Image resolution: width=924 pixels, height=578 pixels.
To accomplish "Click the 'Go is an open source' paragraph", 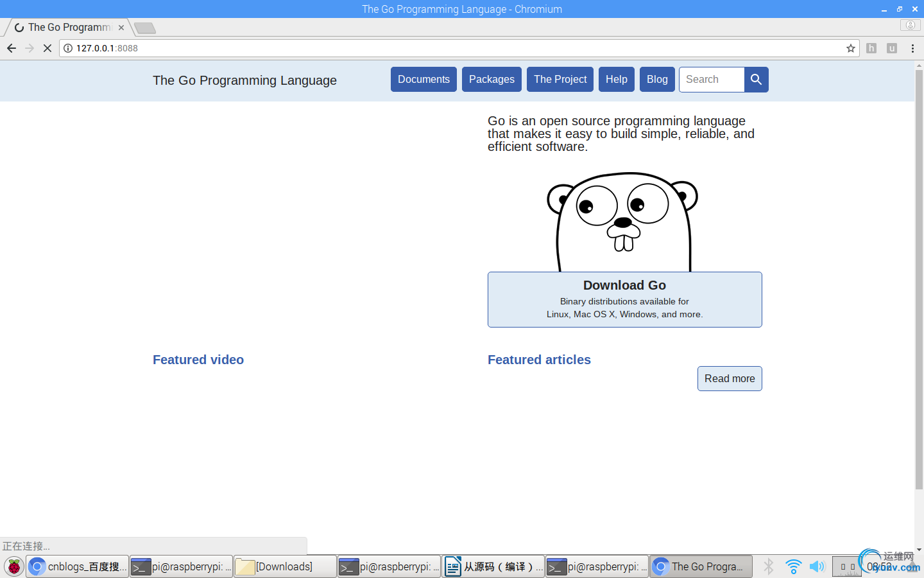I will coord(621,134).
